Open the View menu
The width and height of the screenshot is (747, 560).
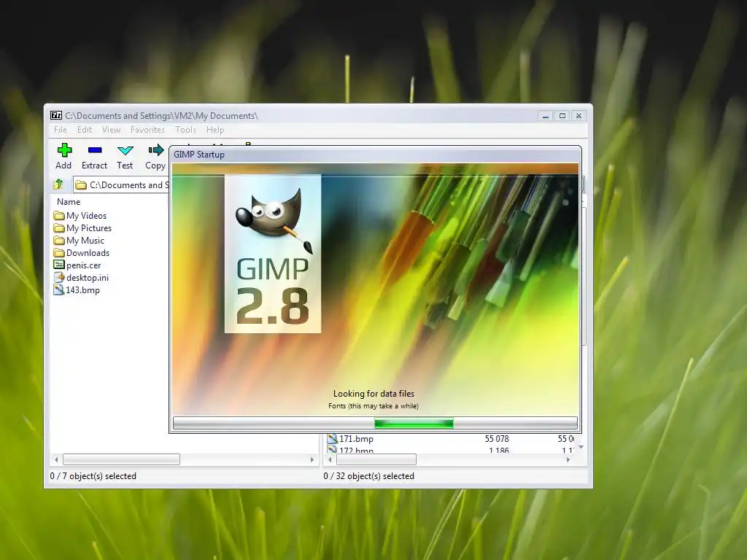(x=111, y=130)
